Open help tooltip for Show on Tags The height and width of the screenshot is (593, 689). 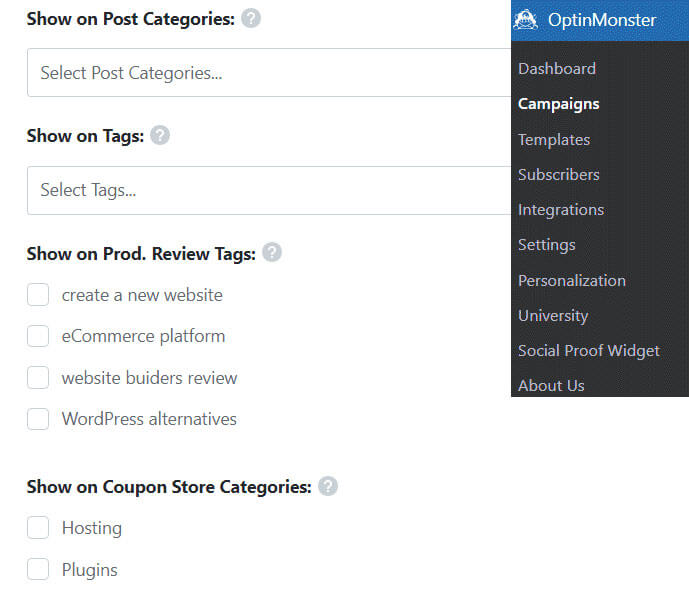pyautogui.click(x=160, y=135)
